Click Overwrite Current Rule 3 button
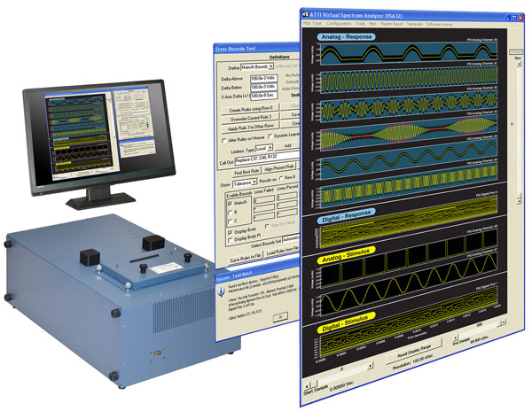This screenshot has height=411, width=532. pyautogui.click(x=250, y=119)
